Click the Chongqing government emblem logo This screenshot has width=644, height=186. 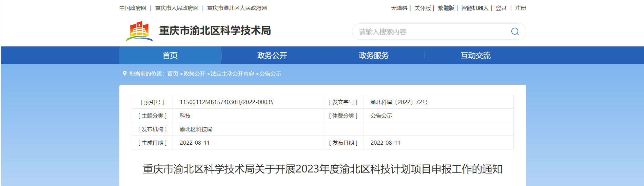coord(139,31)
